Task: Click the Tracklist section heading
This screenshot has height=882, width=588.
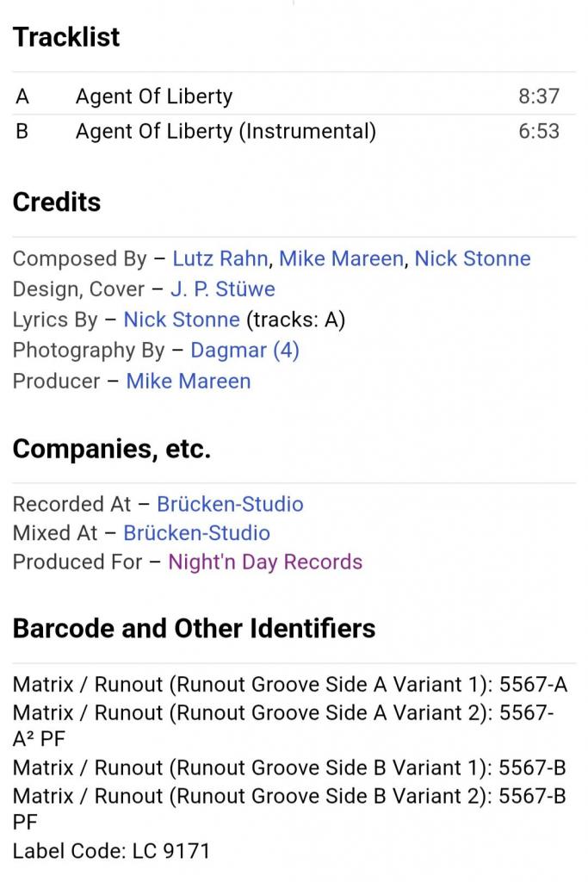Action: click(66, 37)
